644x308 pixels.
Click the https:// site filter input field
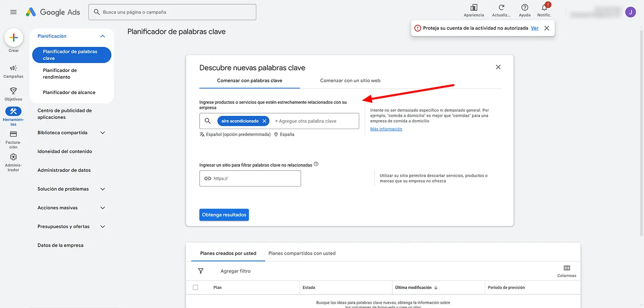pyautogui.click(x=250, y=178)
